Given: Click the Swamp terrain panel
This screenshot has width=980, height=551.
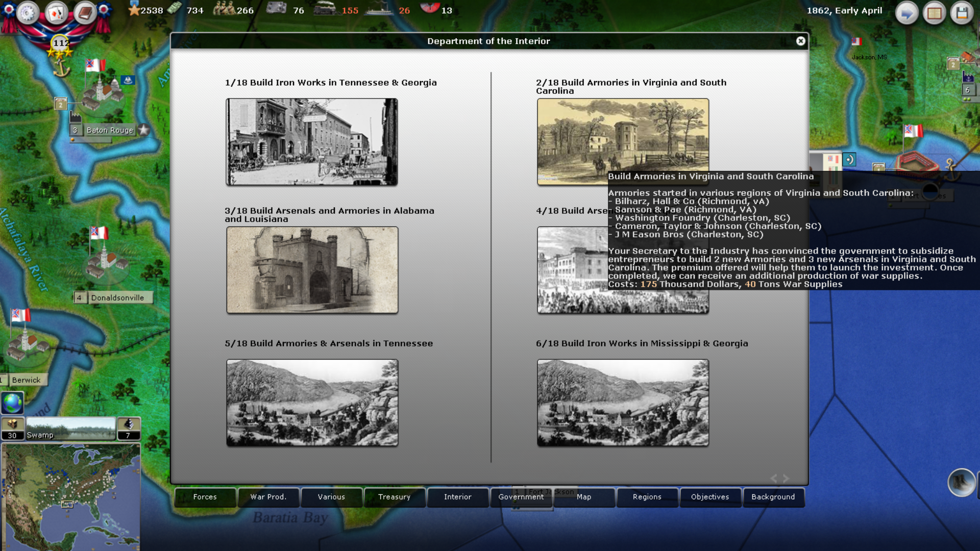Looking at the screenshot, I should coord(70,429).
